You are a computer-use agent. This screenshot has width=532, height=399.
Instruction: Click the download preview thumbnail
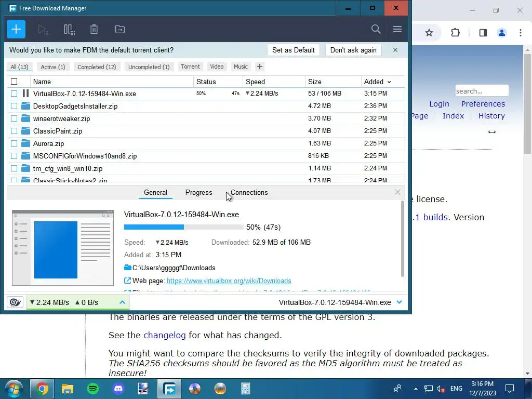pyautogui.click(x=63, y=248)
